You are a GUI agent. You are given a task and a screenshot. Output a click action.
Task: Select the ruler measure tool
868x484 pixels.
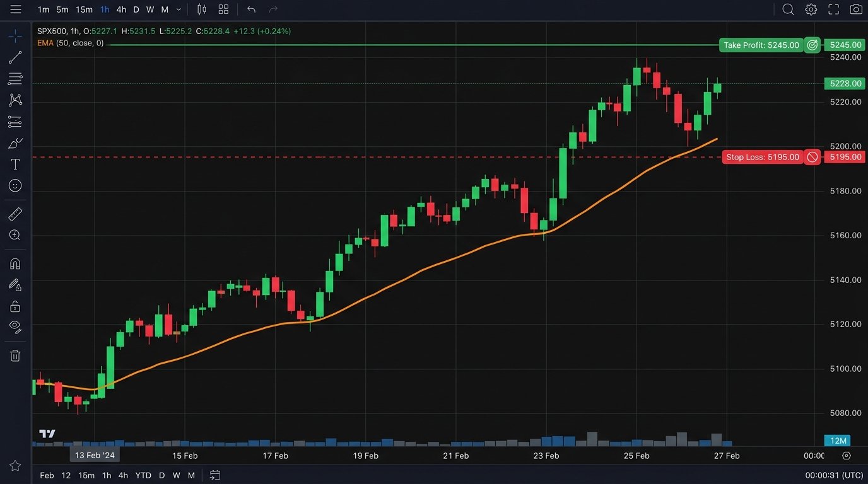15,214
